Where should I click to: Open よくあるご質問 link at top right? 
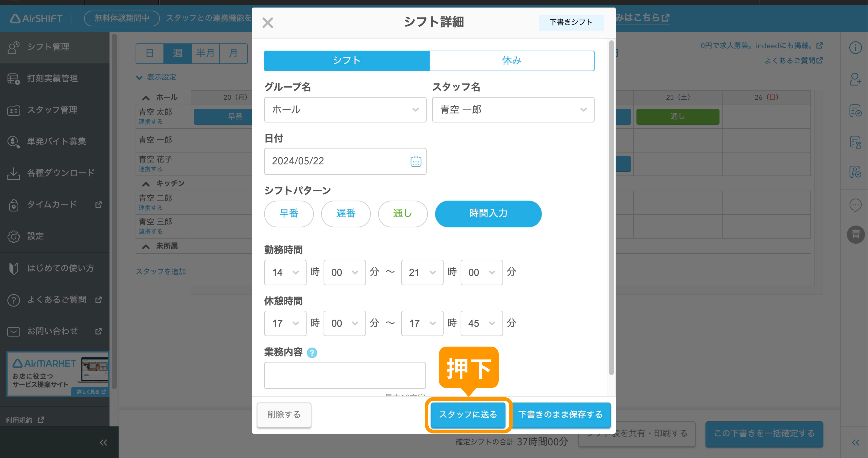coord(794,61)
